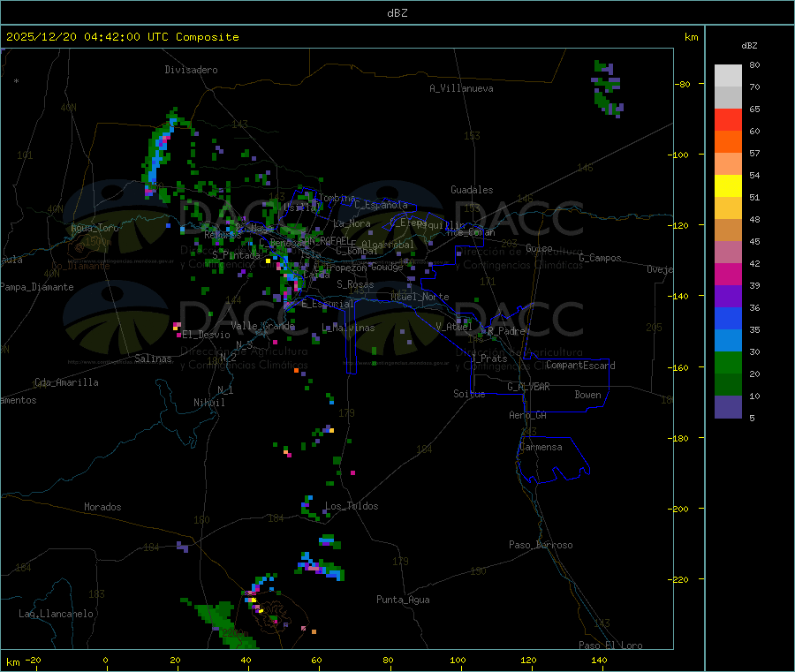
Task: Click the dBZ title at top
Action: pos(397,13)
